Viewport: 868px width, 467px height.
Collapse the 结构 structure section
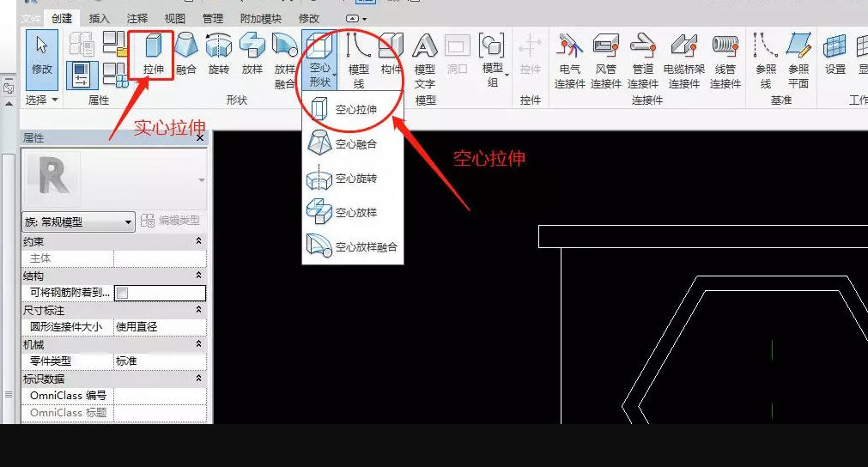[198, 276]
